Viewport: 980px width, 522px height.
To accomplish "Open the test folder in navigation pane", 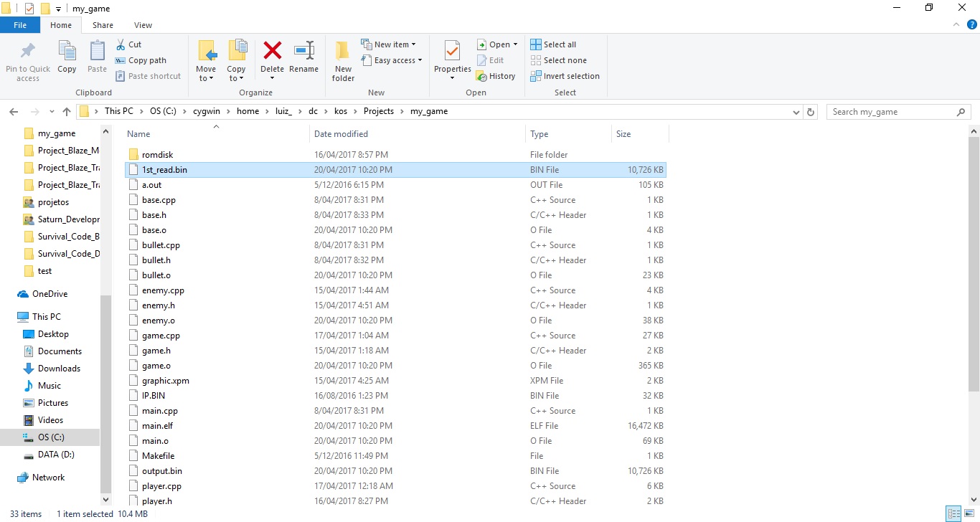I will pyautogui.click(x=44, y=271).
